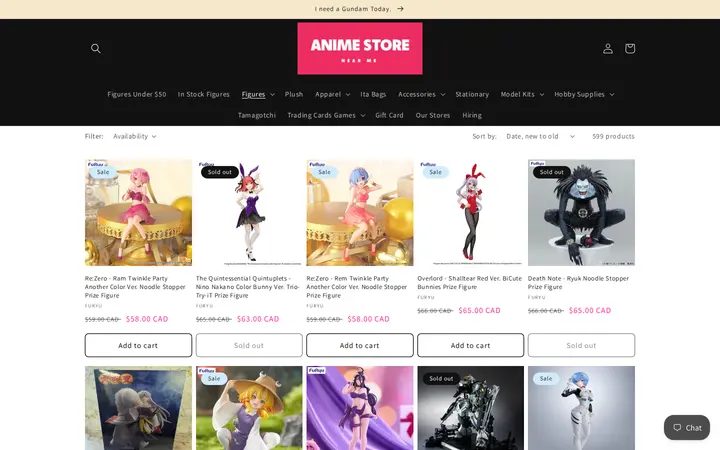The image size is (720, 450).
Task: Open the shopping cart icon
Action: [x=630, y=48]
